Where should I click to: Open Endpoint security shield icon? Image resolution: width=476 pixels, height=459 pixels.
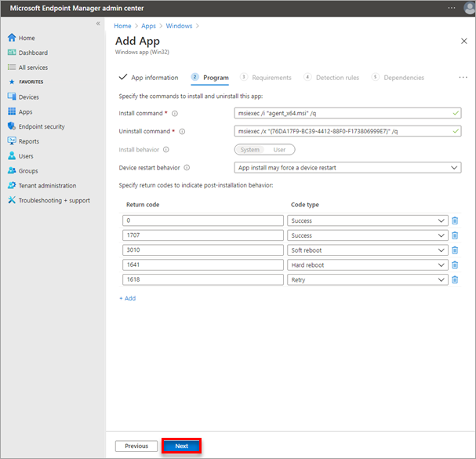[x=12, y=126]
